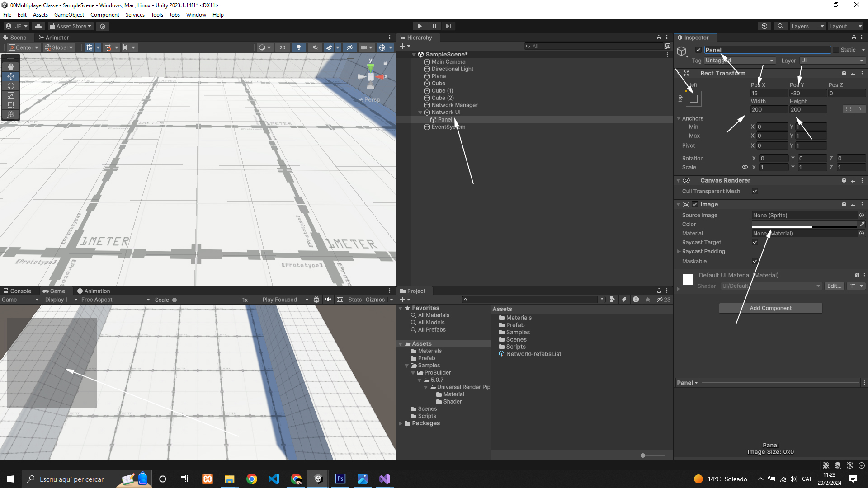Toggle scene lighting bulb icon
Image resolution: width=868 pixels, height=488 pixels.
coord(298,47)
